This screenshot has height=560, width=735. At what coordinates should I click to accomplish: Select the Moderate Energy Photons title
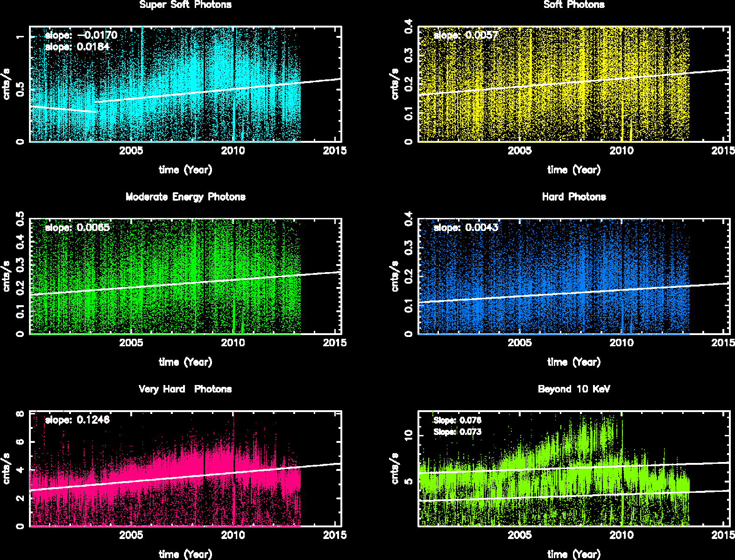185,197
